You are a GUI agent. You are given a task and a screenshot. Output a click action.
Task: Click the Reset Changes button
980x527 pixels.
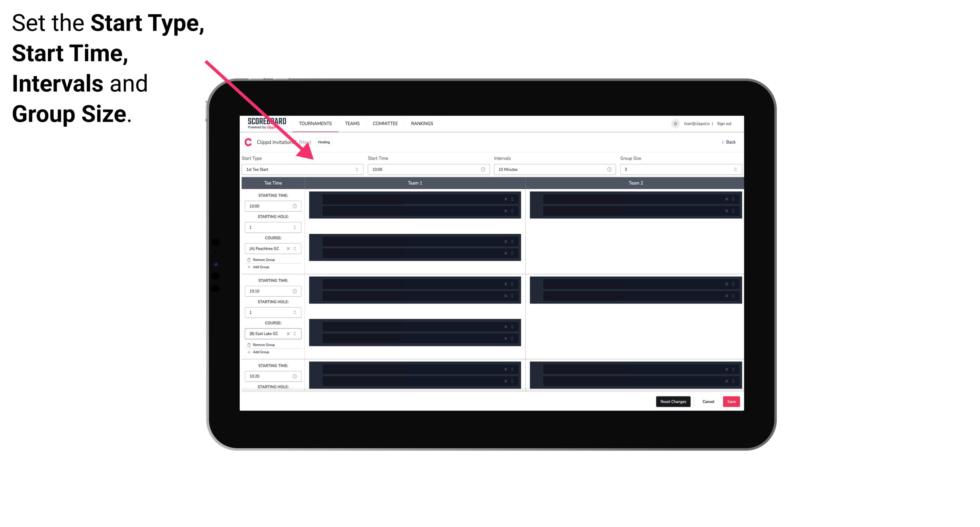674,401
